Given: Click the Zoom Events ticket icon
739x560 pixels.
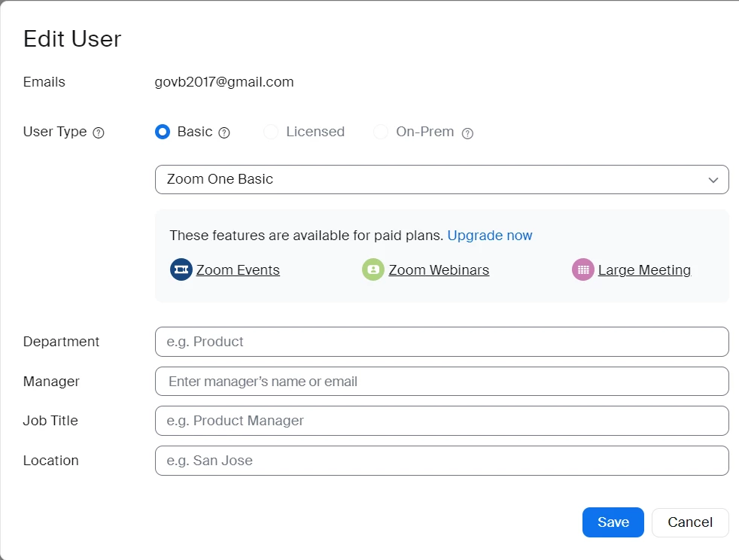Looking at the screenshot, I should coord(181,269).
